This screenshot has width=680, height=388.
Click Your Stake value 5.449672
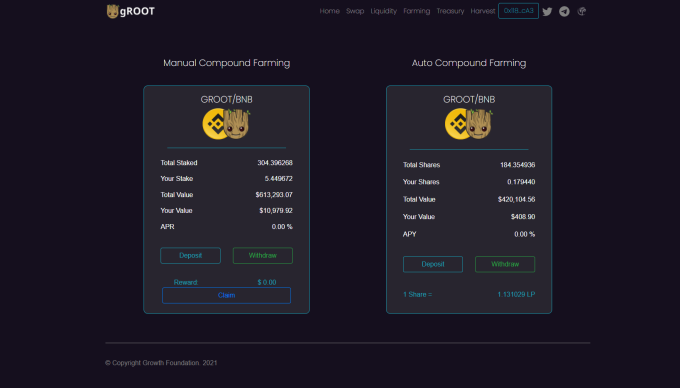tap(278, 179)
